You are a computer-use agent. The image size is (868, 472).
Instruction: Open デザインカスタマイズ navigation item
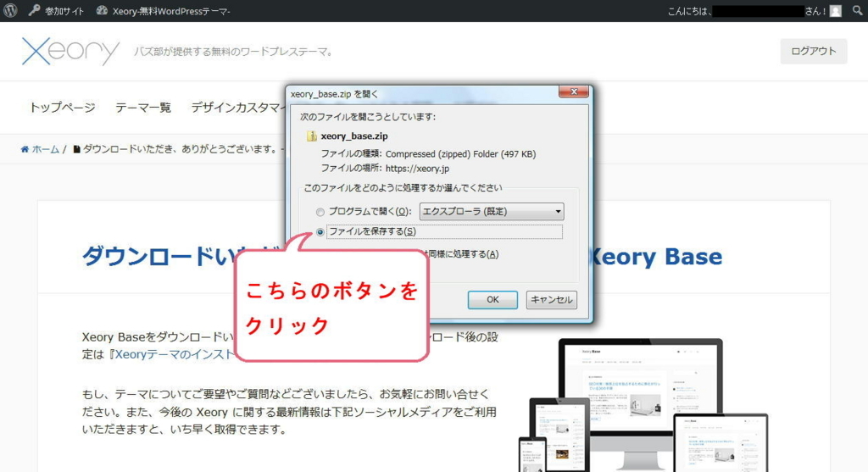click(238, 108)
